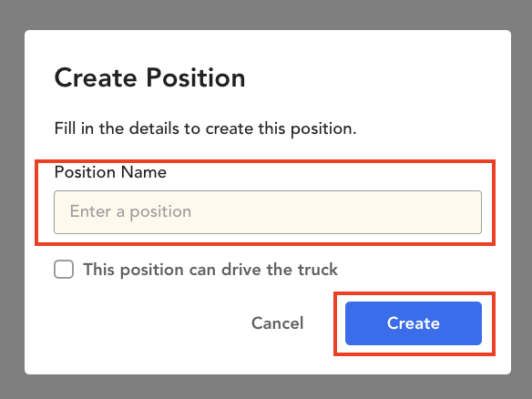Screen dimensions: 532x399
Task: Select the word 'Cancel' beside Create
Action: 277,323
